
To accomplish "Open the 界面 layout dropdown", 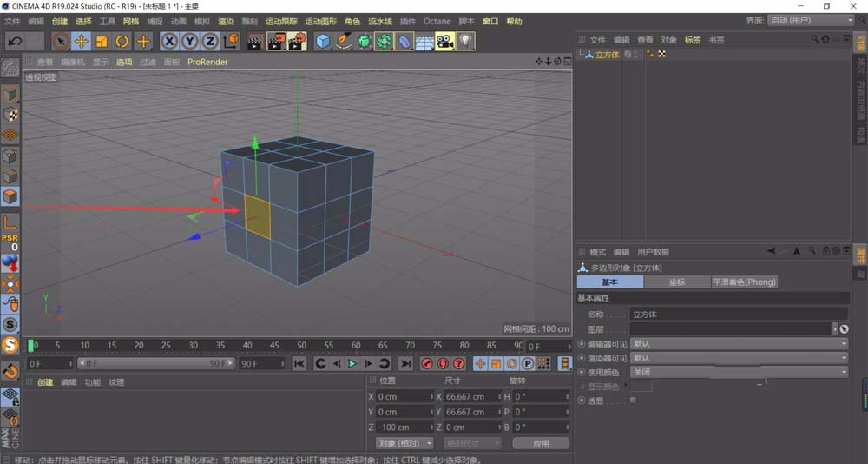I will pos(811,20).
